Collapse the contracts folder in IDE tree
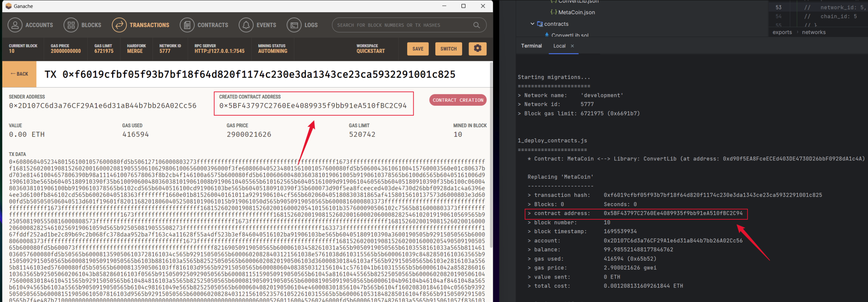This screenshot has height=302, width=868. (x=532, y=24)
